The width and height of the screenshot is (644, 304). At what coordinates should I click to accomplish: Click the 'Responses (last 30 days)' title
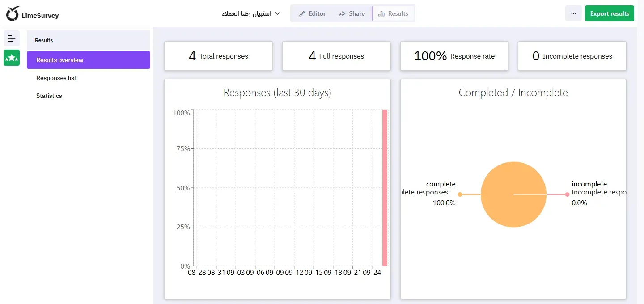[x=277, y=93]
